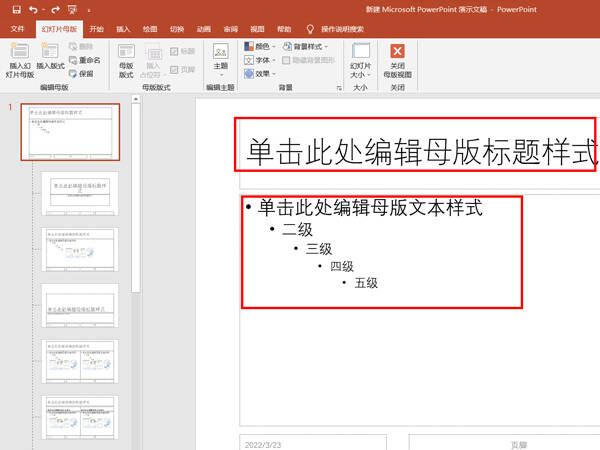
Task: Open quick access toolbar customize arrow
Action: [x=89, y=11]
